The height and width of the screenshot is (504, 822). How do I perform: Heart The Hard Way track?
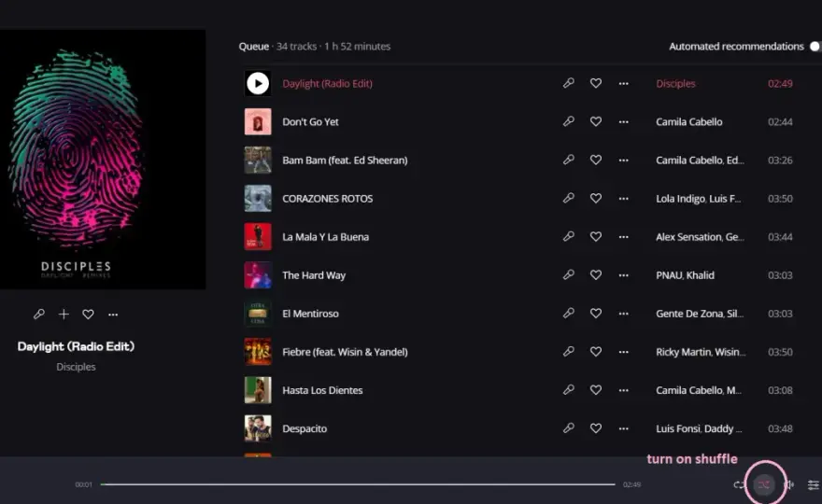click(x=596, y=275)
